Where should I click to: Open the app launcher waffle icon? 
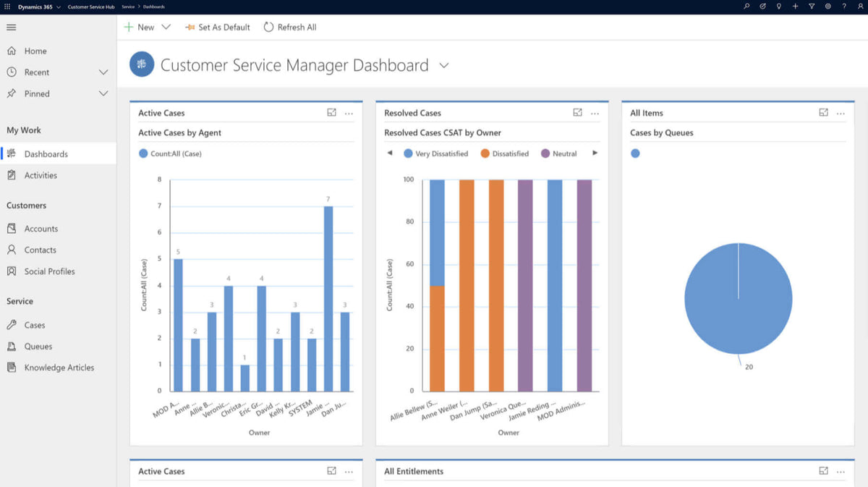pos(8,7)
